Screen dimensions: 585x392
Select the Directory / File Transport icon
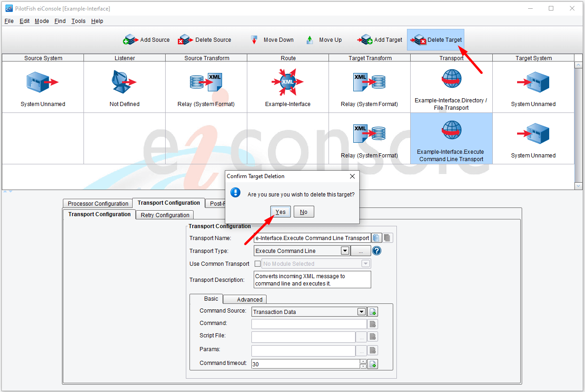451,79
